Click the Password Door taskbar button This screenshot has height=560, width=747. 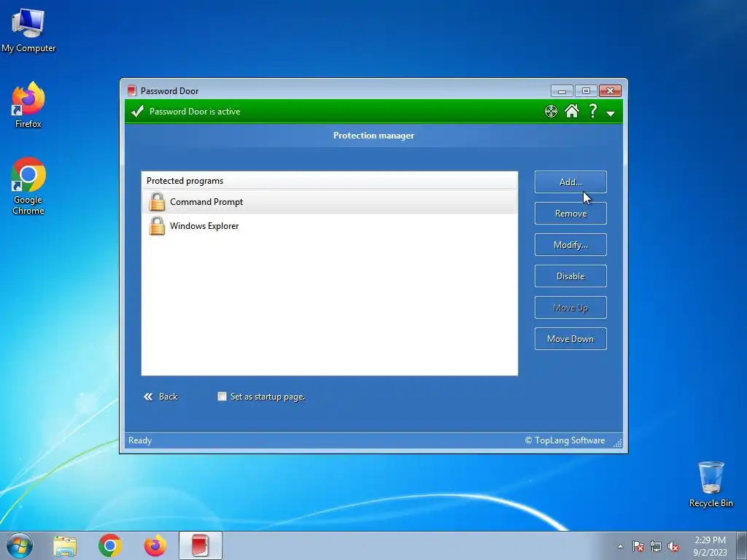(x=201, y=545)
